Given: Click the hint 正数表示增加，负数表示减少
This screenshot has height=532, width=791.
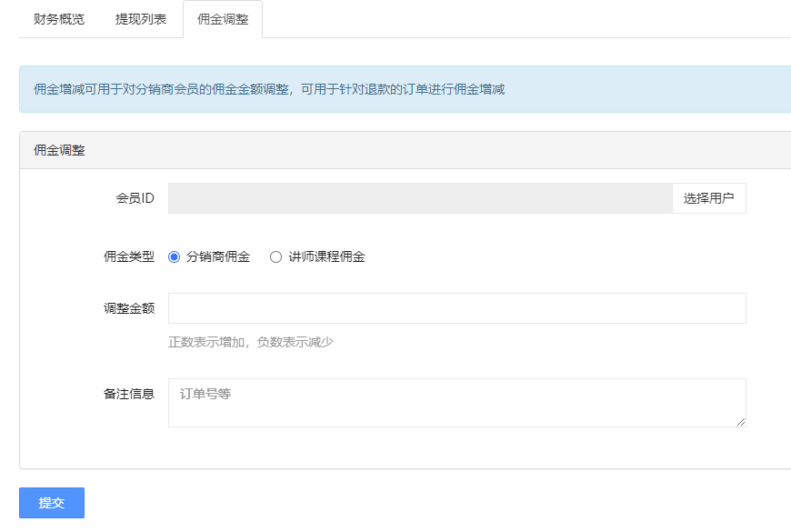Looking at the screenshot, I should pos(251,342).
